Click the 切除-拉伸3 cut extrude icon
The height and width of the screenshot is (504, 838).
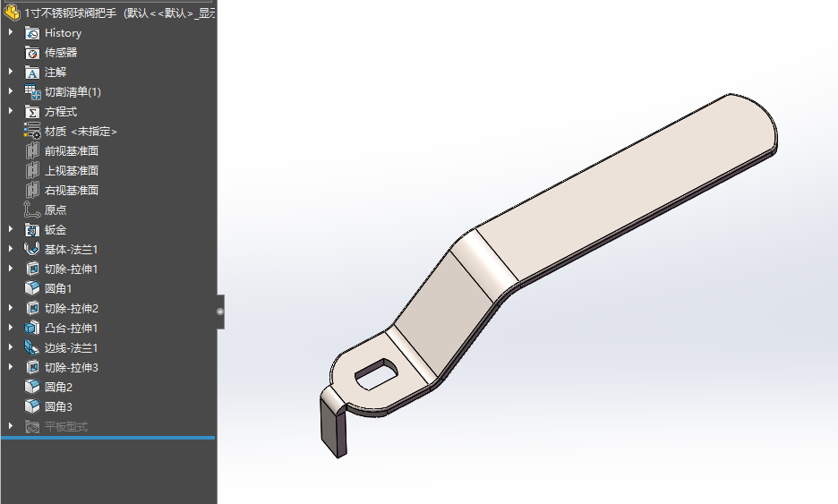tap(32, 368)
